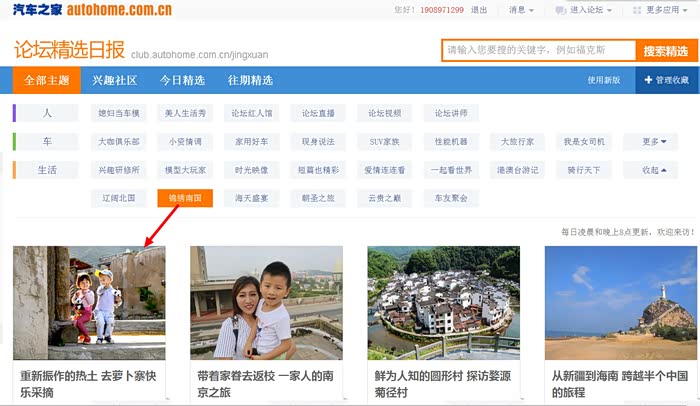The height and width of the screenshot is (406, 700).
Task: Pick the 时光映像 topic
Action: click(252, 170)
